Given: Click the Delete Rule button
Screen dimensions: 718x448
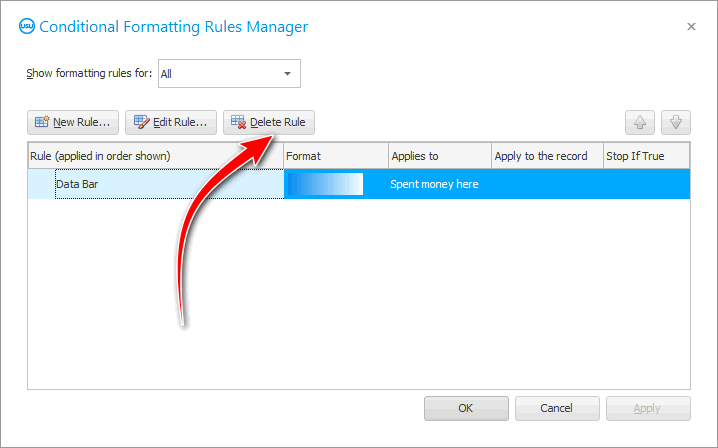Looking at the screenshot, I should click(x=268, y=122).
